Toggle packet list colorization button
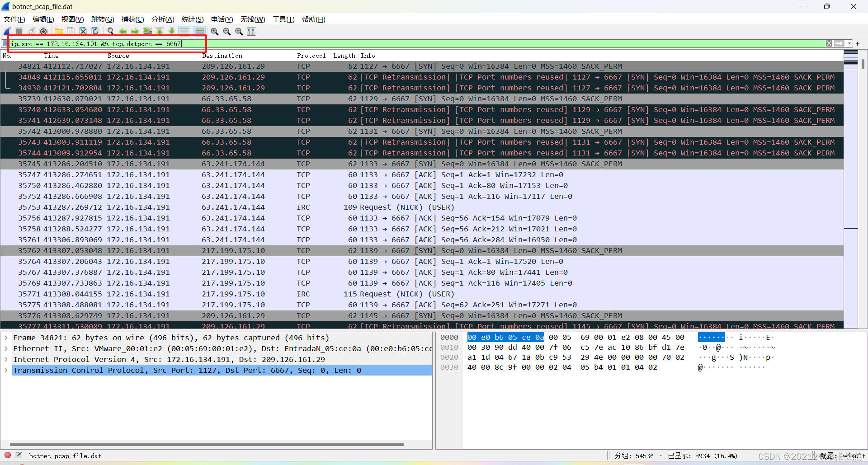 pos(199,31)
